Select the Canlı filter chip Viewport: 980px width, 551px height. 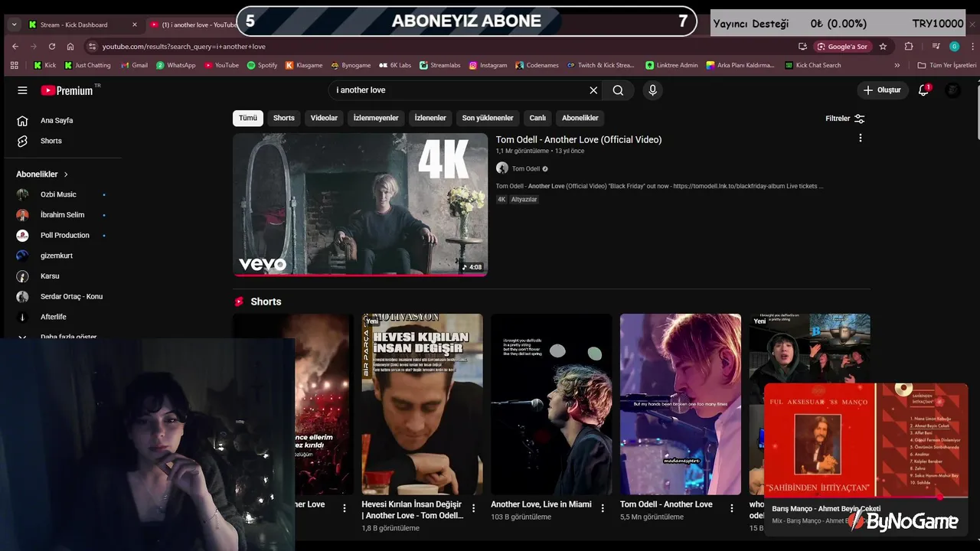pos(538,118)
